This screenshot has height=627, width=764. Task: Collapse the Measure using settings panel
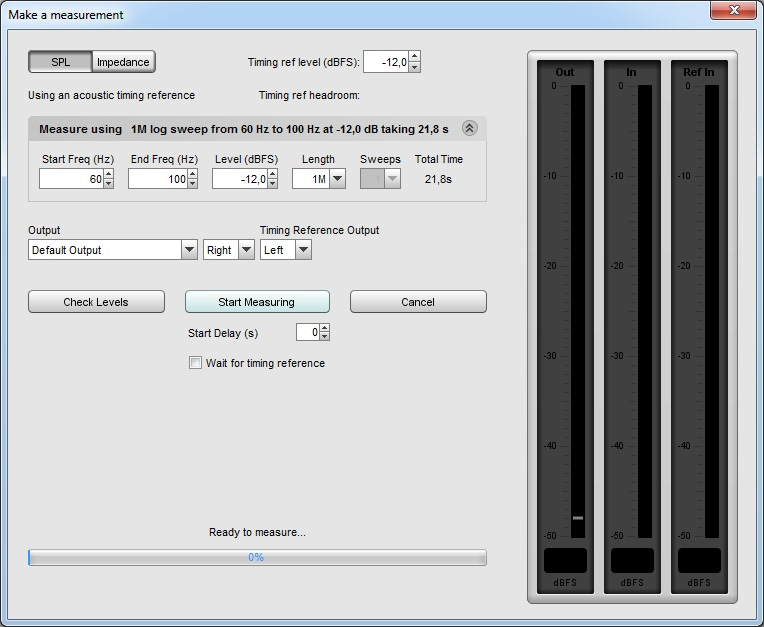(469, 129)
